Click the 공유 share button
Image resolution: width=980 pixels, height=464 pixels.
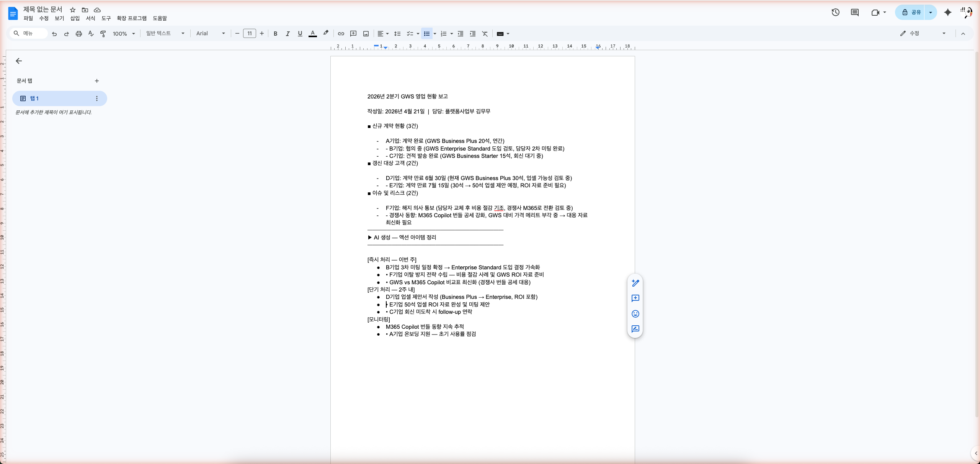click(913, 12)
